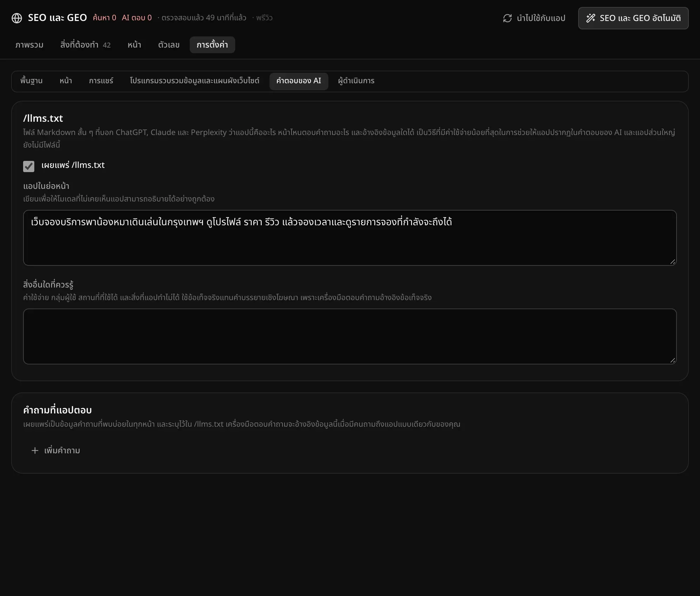Viewport: 700px width, 596px height.
Task: Open the หน้า settings sub-tab
Action: 66,81
